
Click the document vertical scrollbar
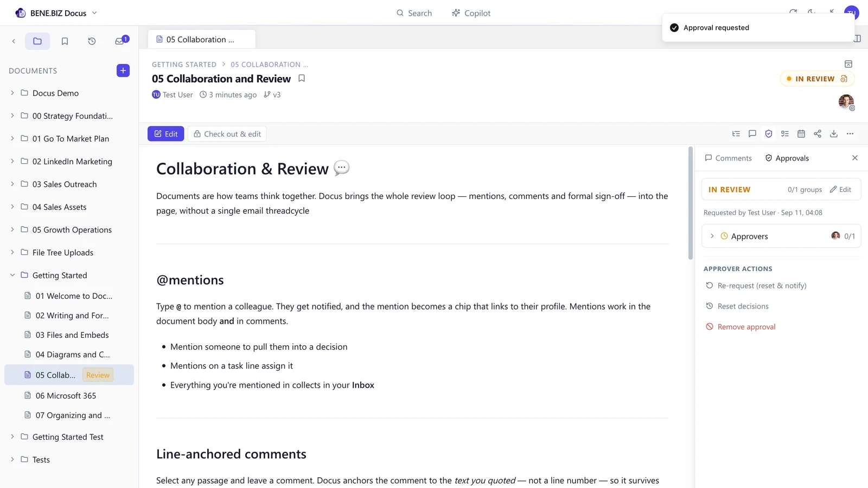pos(691,203)
